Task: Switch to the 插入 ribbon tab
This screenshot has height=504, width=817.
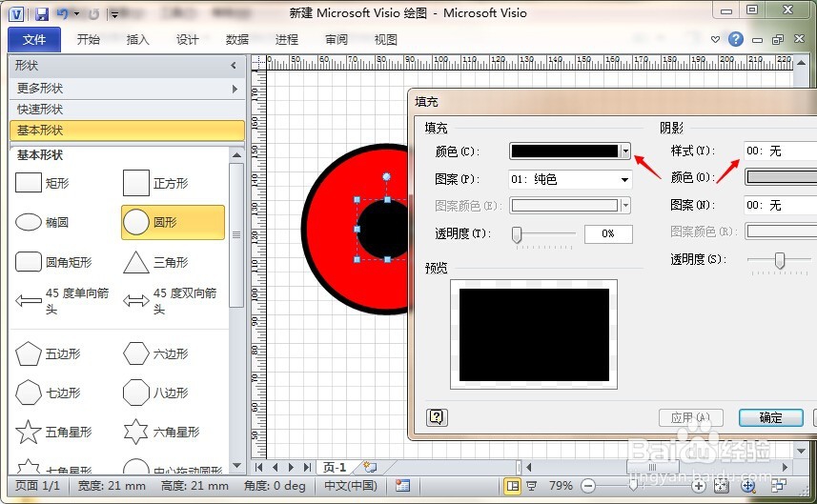Action: point(137,40)
